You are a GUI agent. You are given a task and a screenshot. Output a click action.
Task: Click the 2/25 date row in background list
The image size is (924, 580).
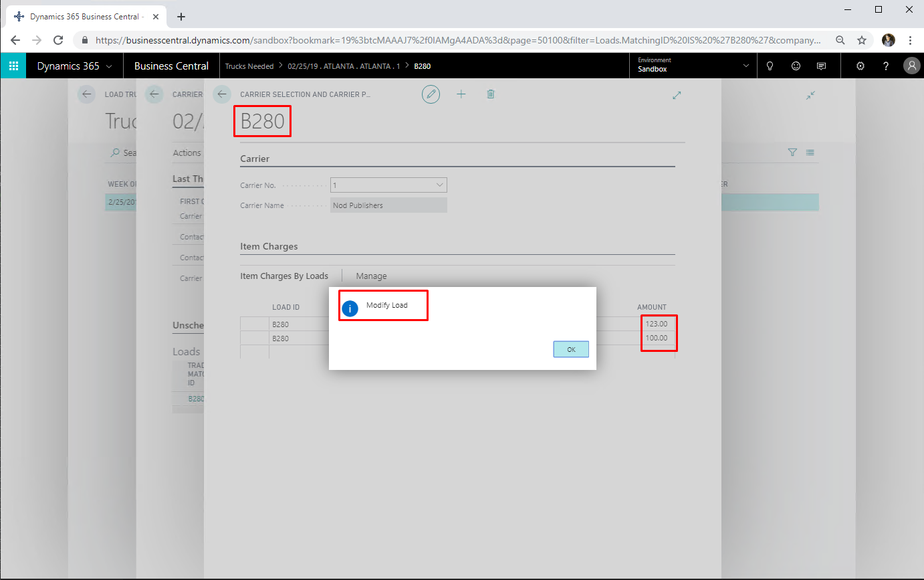121,202
